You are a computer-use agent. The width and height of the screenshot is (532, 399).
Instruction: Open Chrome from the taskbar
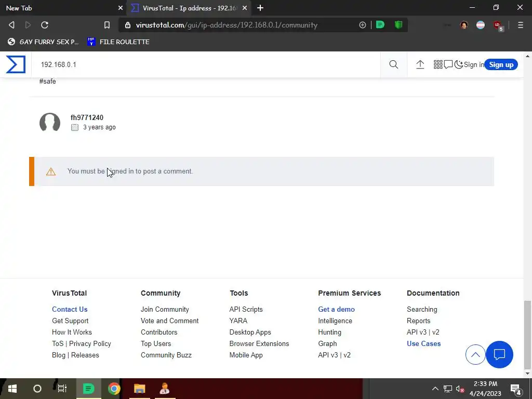coord(114,389)
